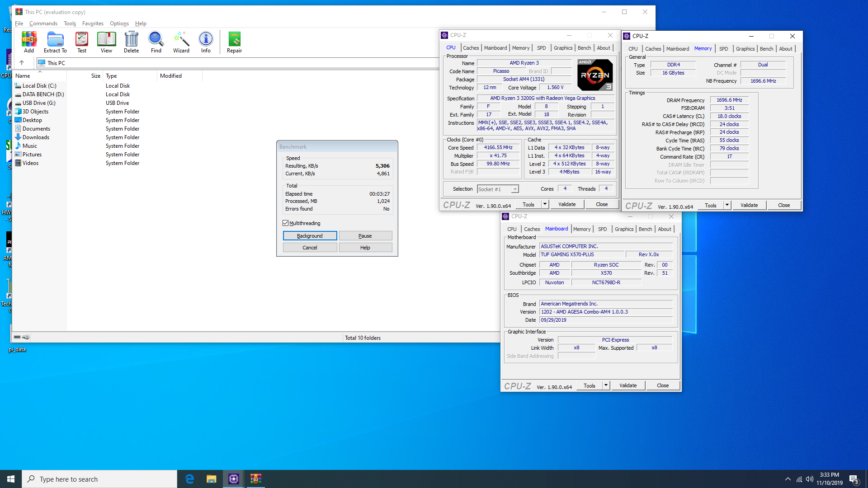Click the volume speaker tray icon
868x488 pixels.
pos(810,479)
